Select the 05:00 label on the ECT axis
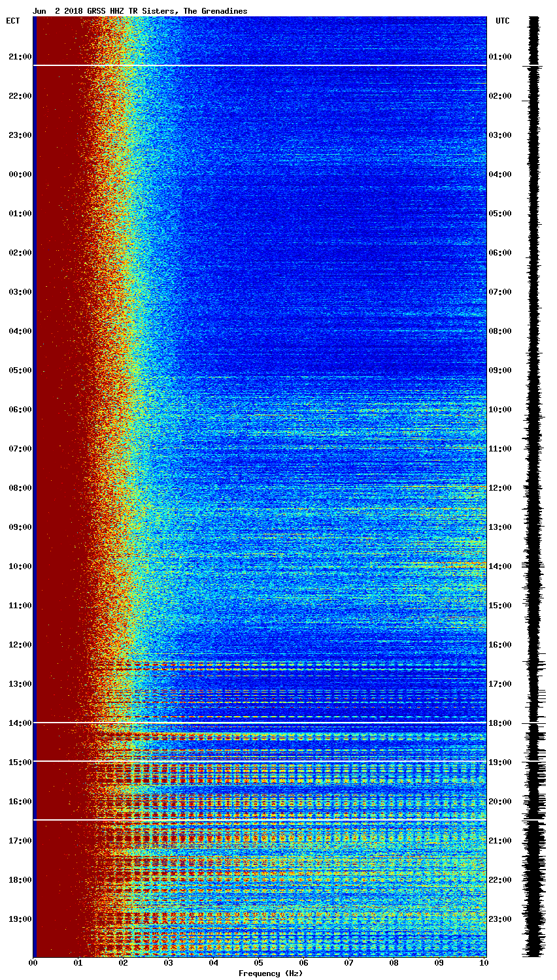Viewport: 557px width, 980px height. (x=20, y=370)
